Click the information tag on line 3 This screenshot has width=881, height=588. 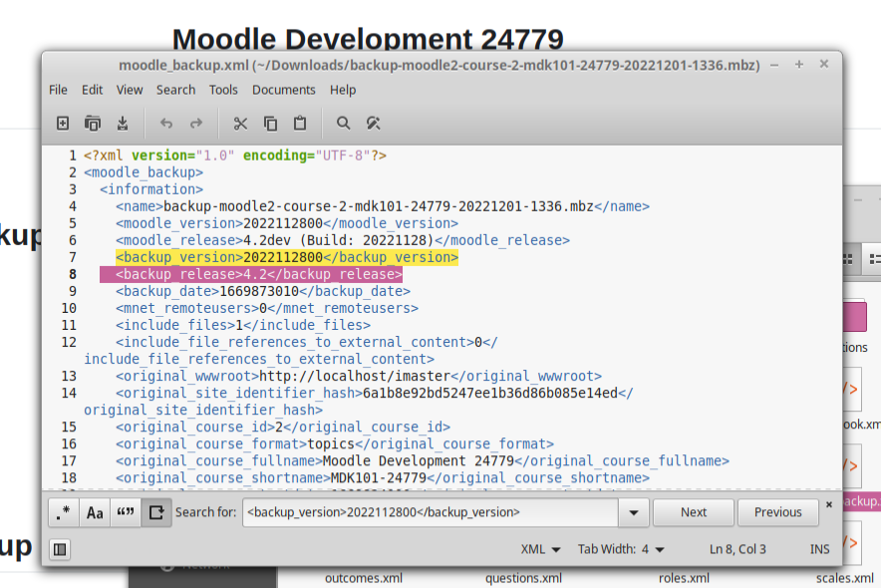pos(151,189)
